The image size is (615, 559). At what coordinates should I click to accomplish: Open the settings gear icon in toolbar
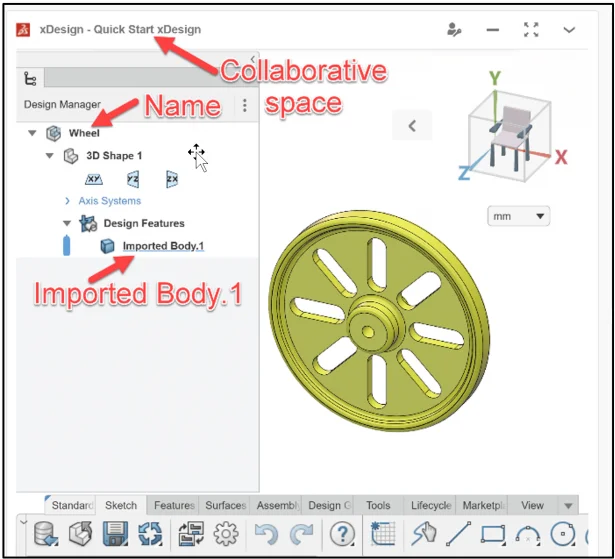[226, 533]
